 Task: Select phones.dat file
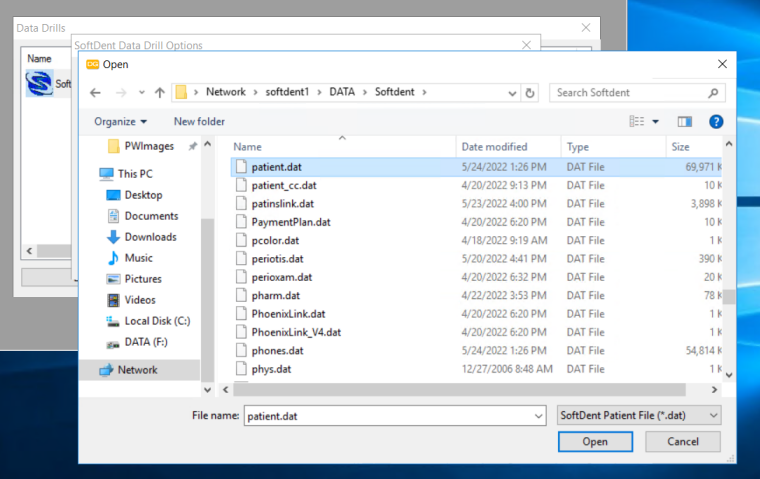point(277,351)
